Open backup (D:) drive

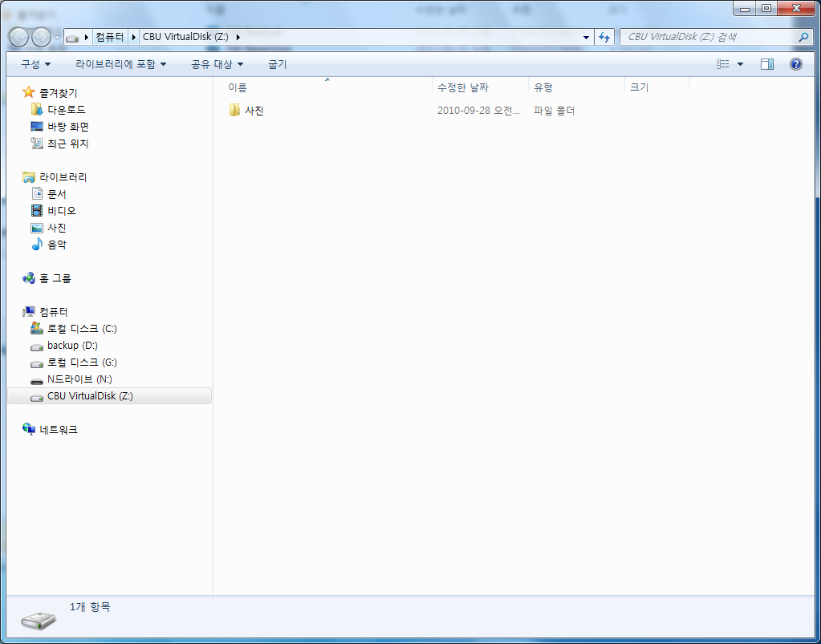(x=73, y=346)
